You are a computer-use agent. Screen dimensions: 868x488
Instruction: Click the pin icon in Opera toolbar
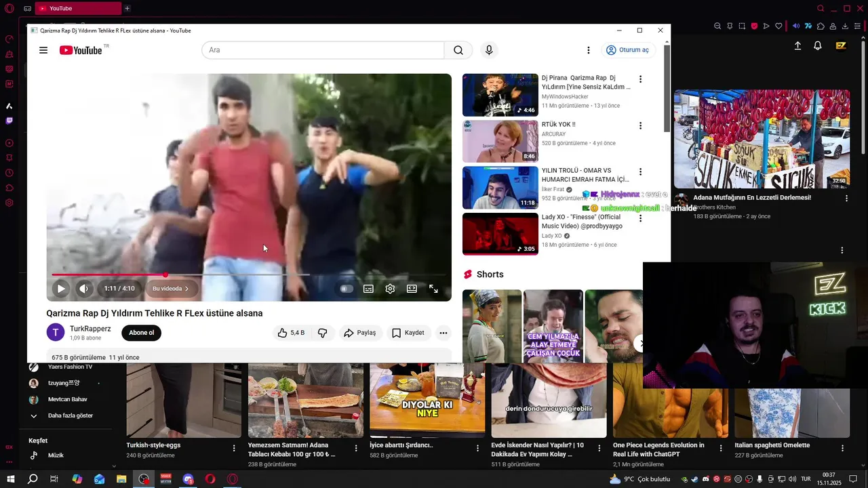730,26
